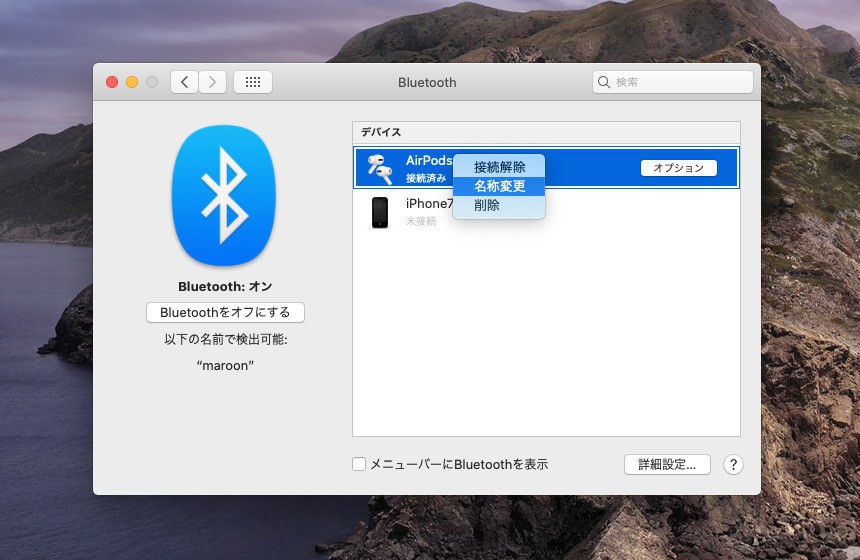Image resolution: width=860 pixels, height=560 pixels.
Task: Click the magnifying glass search icon
Action: (604, 82)
